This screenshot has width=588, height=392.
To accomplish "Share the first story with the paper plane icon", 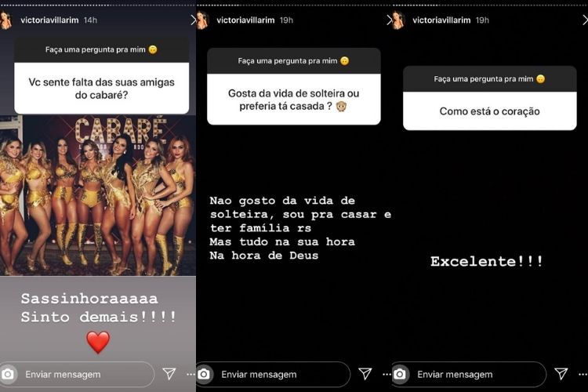I will [169, 373].
